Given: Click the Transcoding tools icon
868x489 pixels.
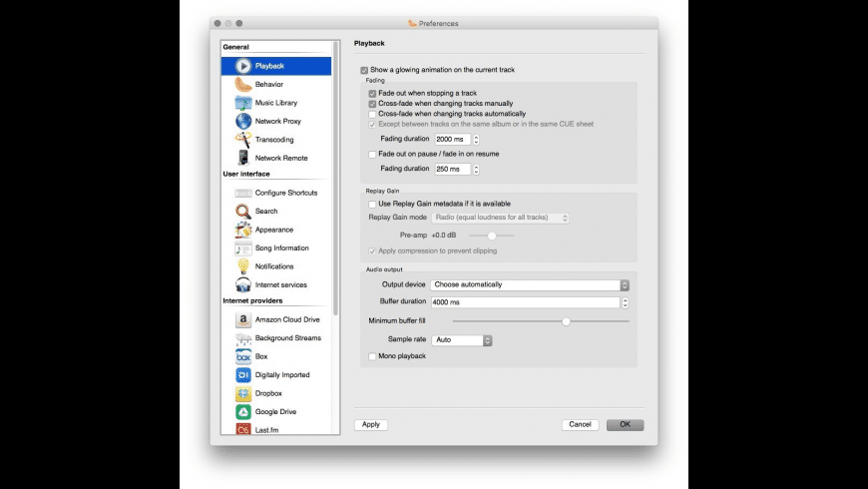Looking at the screenshot, I should click(242, 140).
